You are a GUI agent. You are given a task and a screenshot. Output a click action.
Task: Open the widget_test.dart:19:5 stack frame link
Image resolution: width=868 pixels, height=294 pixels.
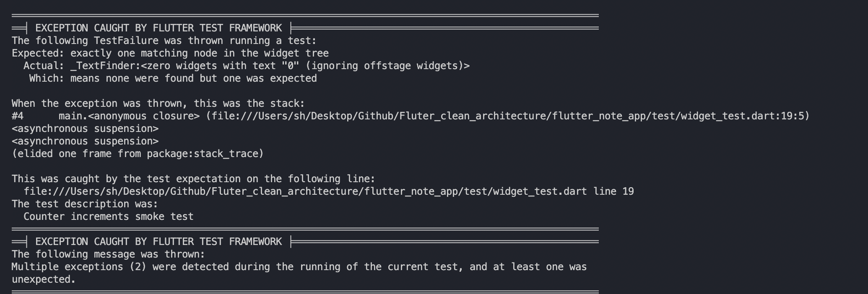(507, 116)
